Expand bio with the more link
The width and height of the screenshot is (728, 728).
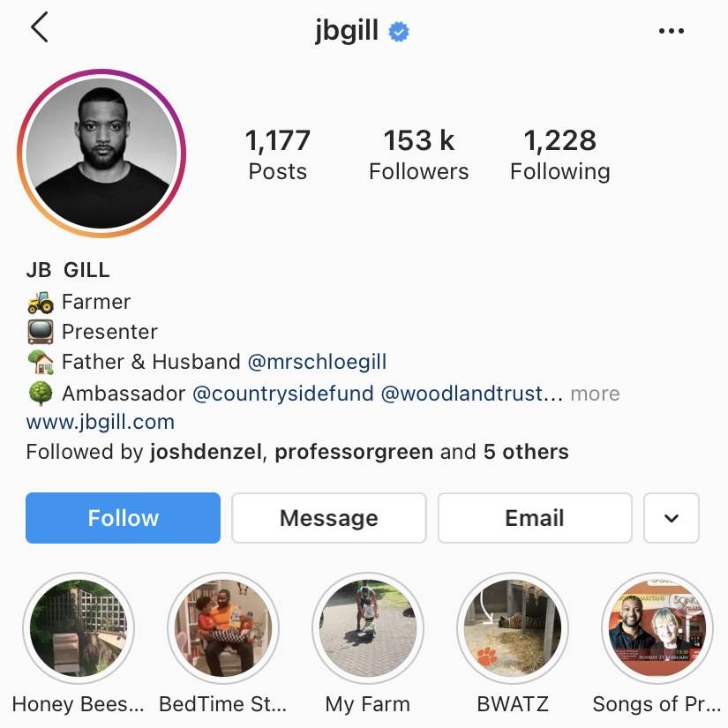coord(596,394)
